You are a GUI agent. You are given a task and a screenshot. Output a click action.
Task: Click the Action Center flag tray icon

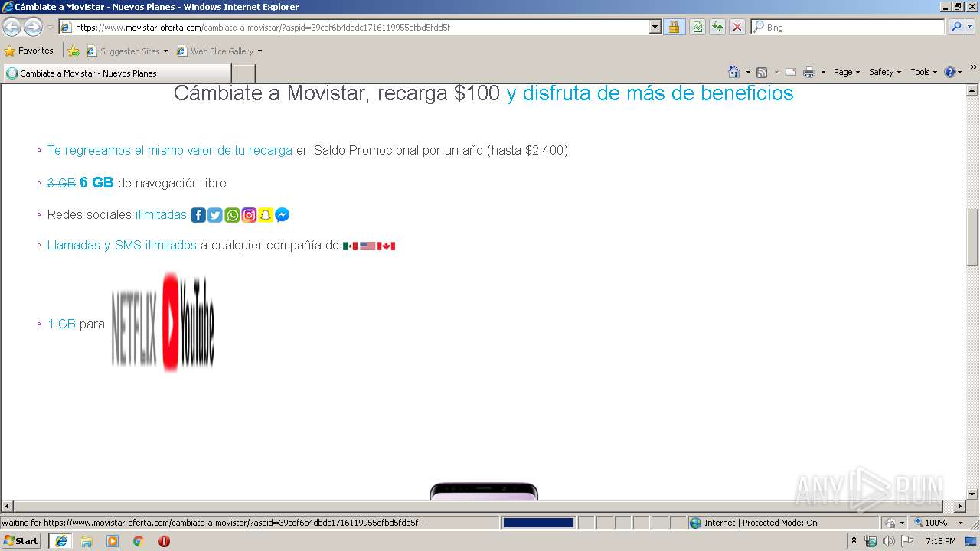(x=908, y=541)
